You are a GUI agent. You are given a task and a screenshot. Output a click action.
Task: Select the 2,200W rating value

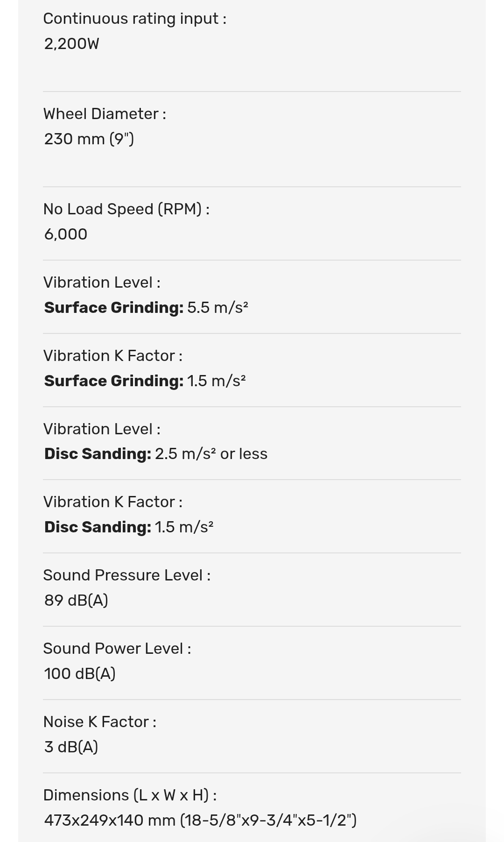pyautogui.click(x=71, y=44)
